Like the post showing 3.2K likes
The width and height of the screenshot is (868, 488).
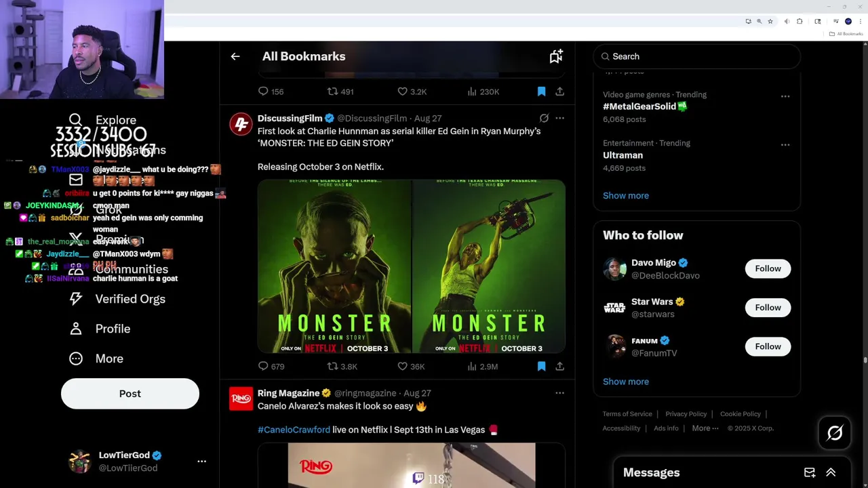tap(412, 91)
